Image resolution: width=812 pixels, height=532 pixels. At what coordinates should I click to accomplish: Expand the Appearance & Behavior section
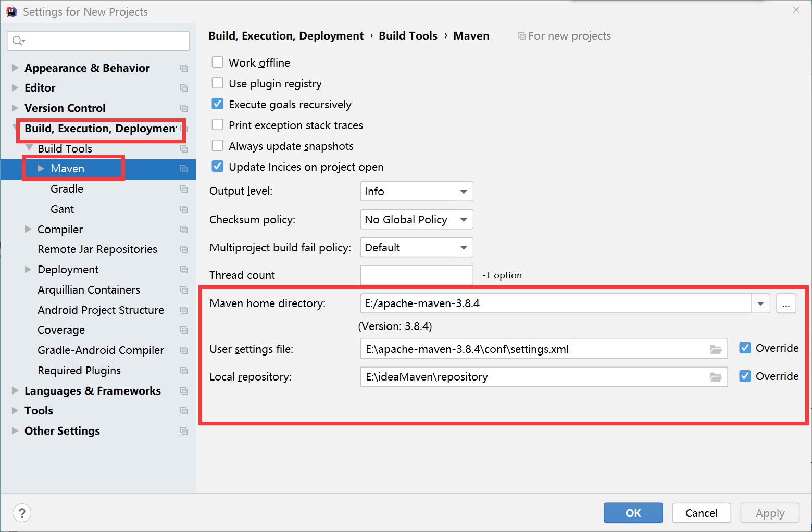click(15, 68)
